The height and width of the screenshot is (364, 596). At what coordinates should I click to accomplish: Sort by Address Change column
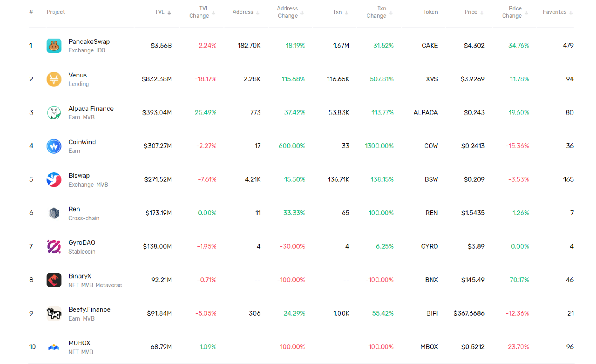pos(291,12)
